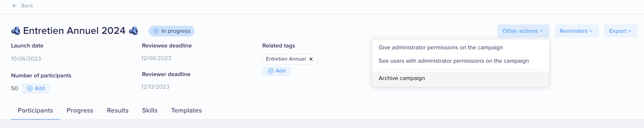The height and width of the screenshot is (128, 644).
Task: Click the play icon in the In progress badge
Action: point(156,31)
